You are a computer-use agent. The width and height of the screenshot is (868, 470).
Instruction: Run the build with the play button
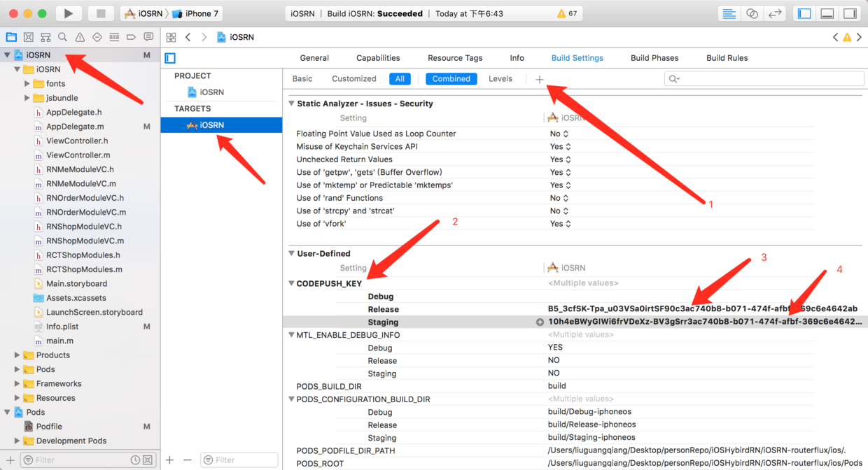coord(68,13)
